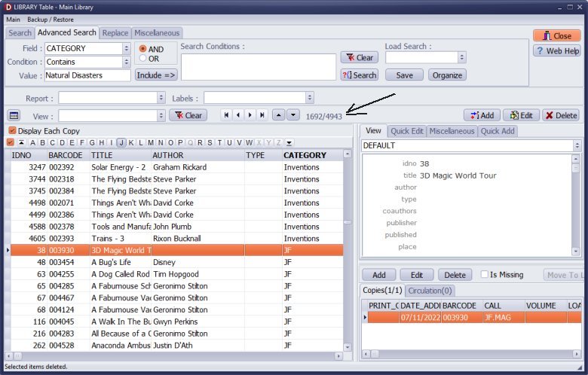Open the Condition dropdown showing Contains
This screenshot has width=588, height=375.
click(x=127, y=62)
